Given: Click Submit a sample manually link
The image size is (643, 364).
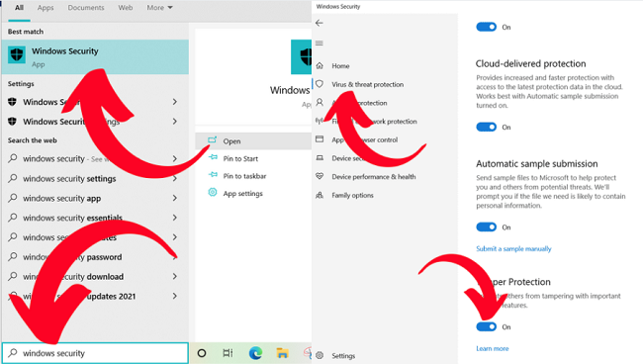Looking at the screenshot, I should click(513, 249).
